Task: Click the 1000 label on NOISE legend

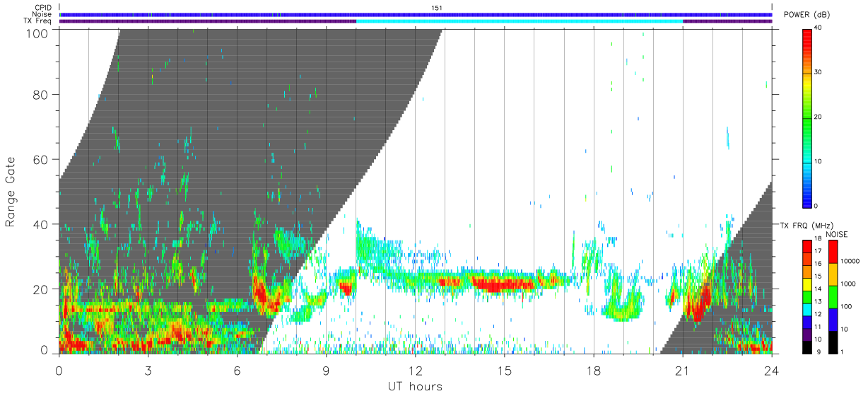Action: coord(848,284)
